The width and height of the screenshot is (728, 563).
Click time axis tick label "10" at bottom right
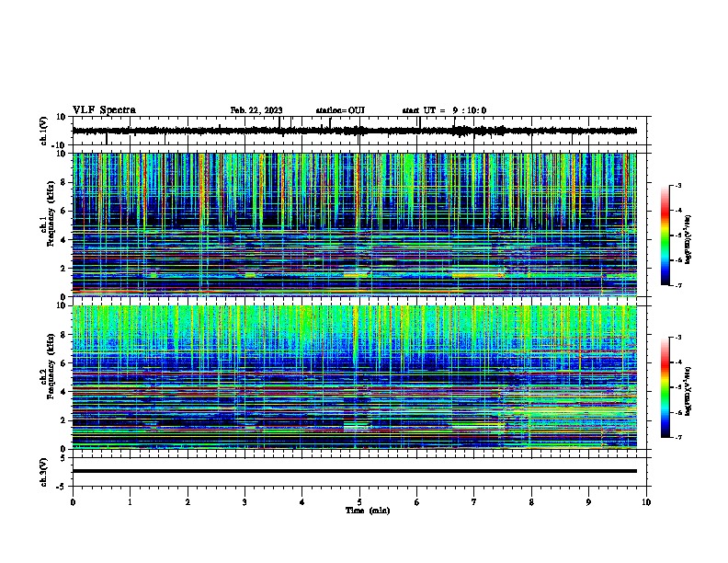click(x=646, y=502)
